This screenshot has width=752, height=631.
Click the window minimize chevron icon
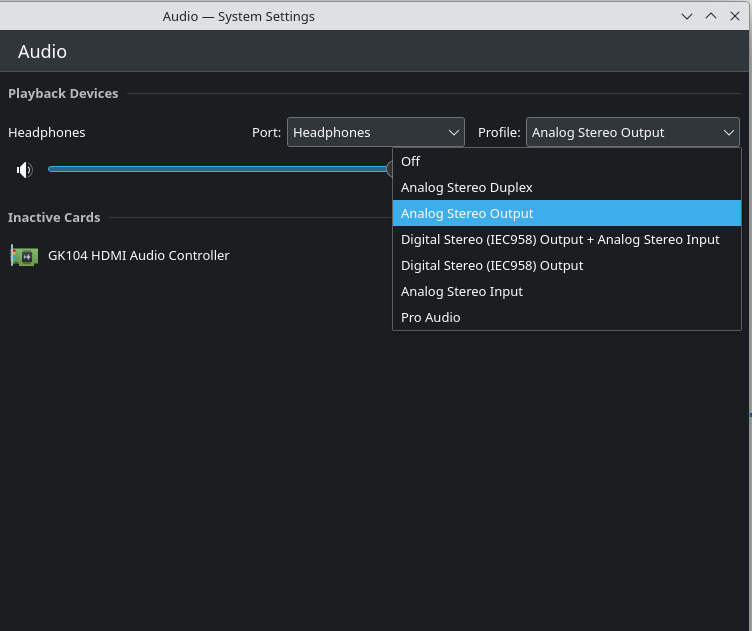(687, 16)
